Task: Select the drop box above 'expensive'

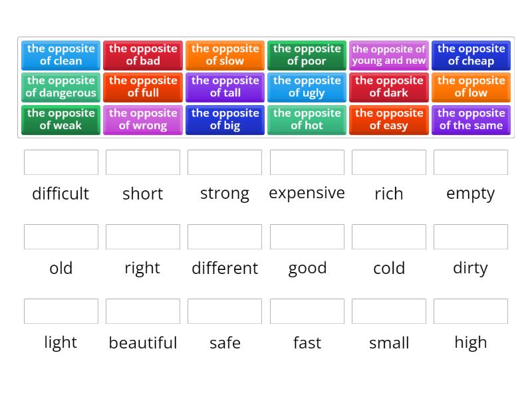Action: click(307, 162)
